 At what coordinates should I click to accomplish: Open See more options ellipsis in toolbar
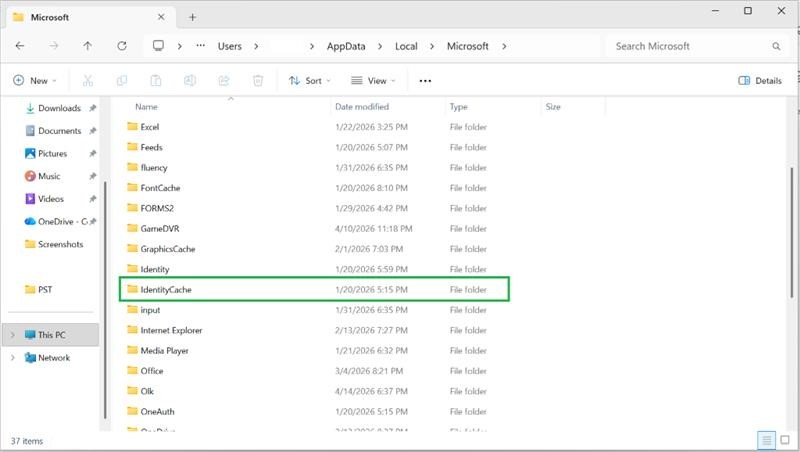point(425,81)
